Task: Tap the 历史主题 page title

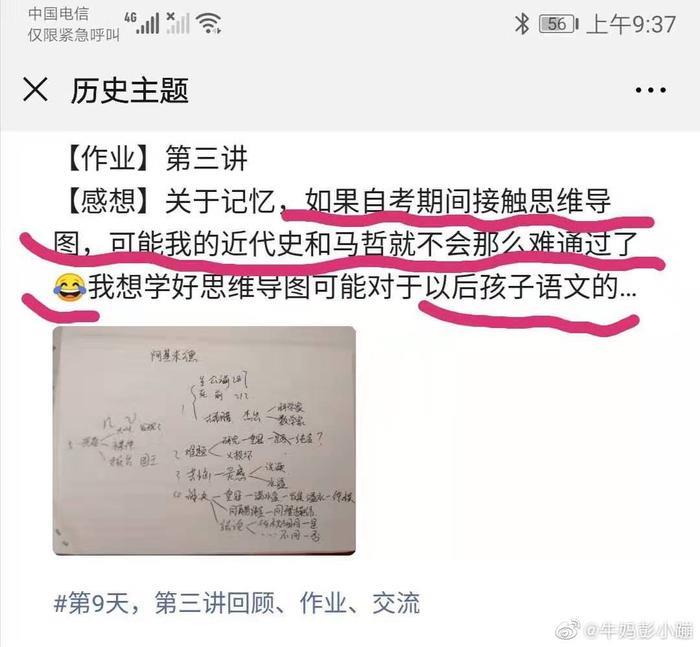Action: tap(129, 91)
